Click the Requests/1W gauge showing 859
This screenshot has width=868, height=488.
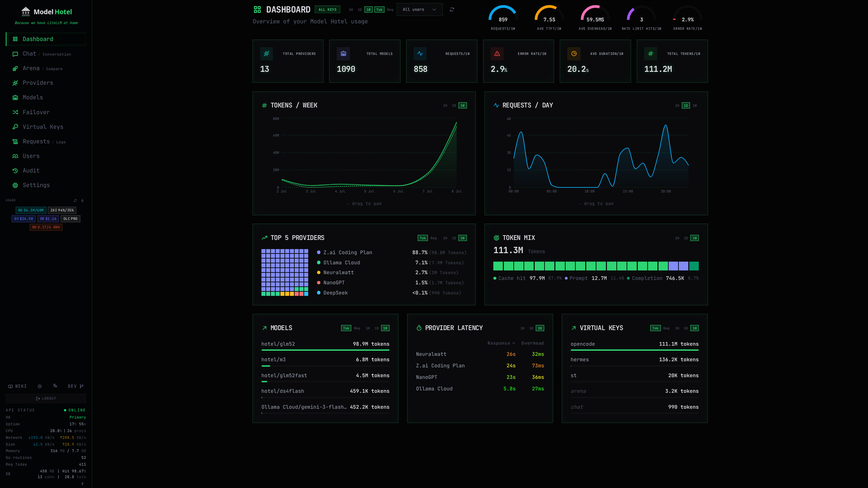[503, 18]
